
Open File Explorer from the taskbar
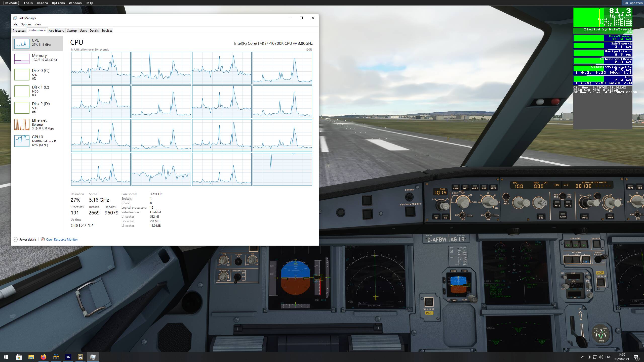point(31,357)
